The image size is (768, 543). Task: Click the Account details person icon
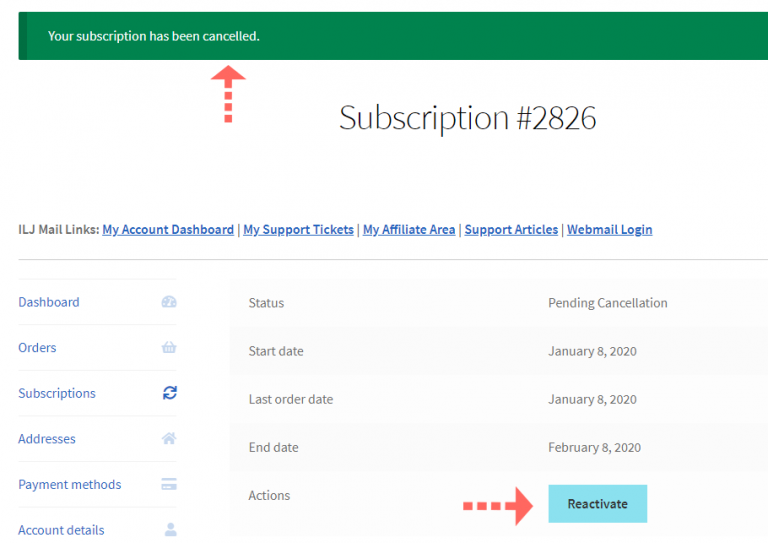170,530
